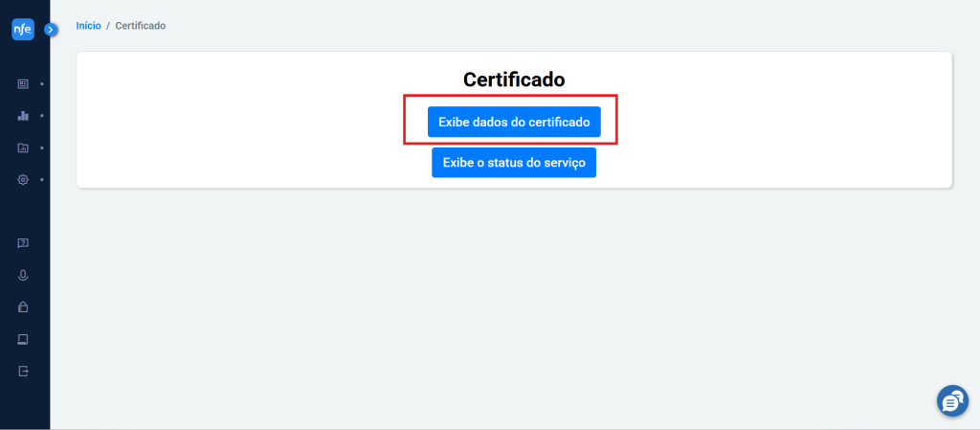Click the laptop sidebar icon

(23, 339)
